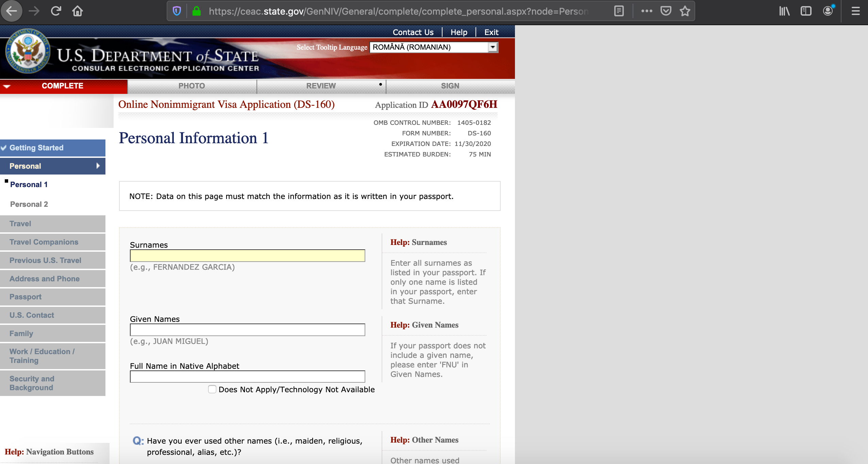Open the Select Tooltip Language dropdown
The image size is (868, 464).
492,47
